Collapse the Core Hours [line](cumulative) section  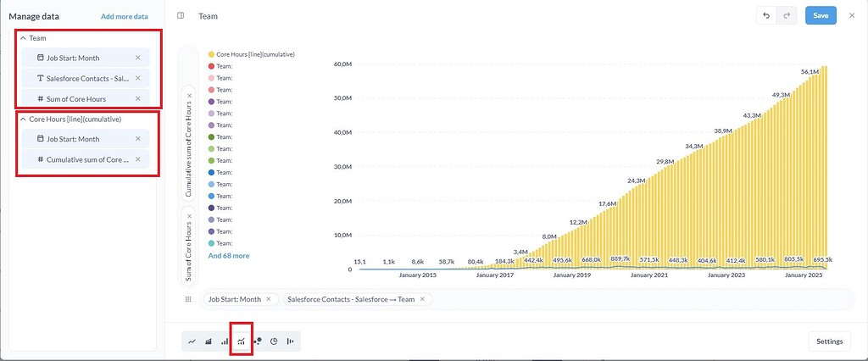tap(23, 119)
